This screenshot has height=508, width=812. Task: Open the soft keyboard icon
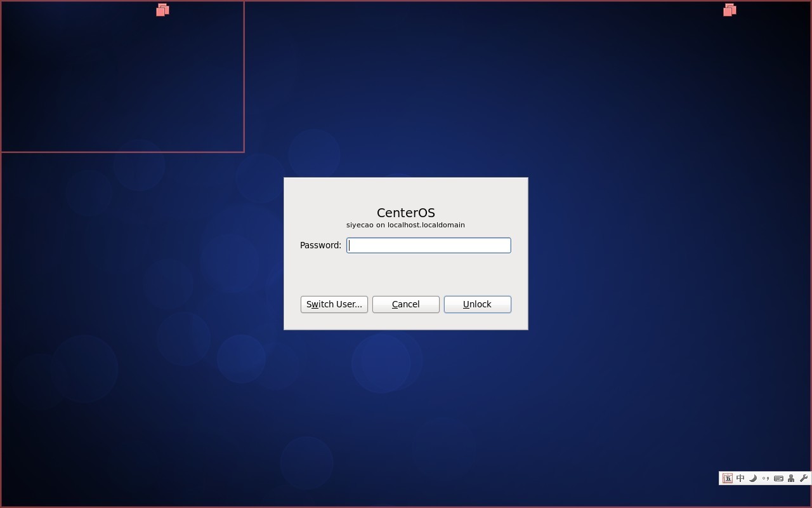pos(778,478)
